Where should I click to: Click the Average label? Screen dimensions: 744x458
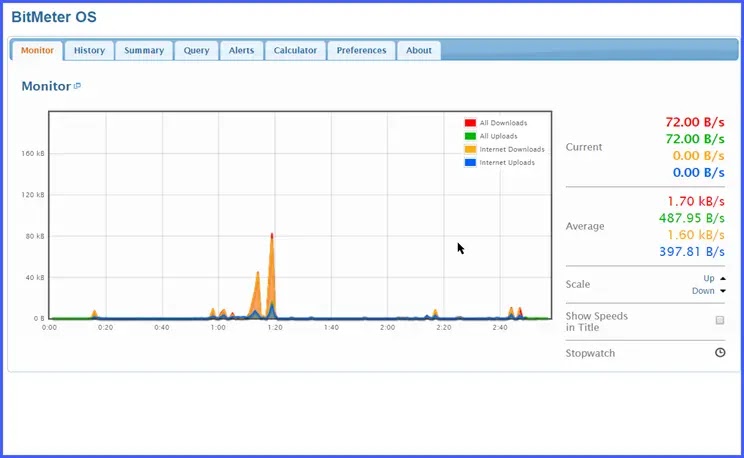[585, 226]
